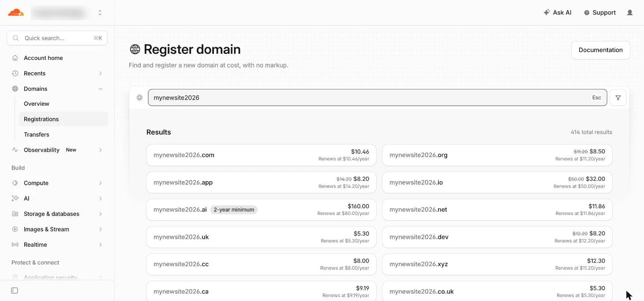The width and height of the screenshot is (644, 301).
Task: Expand Images & Stream chevron
Action: tap(101, 229)
